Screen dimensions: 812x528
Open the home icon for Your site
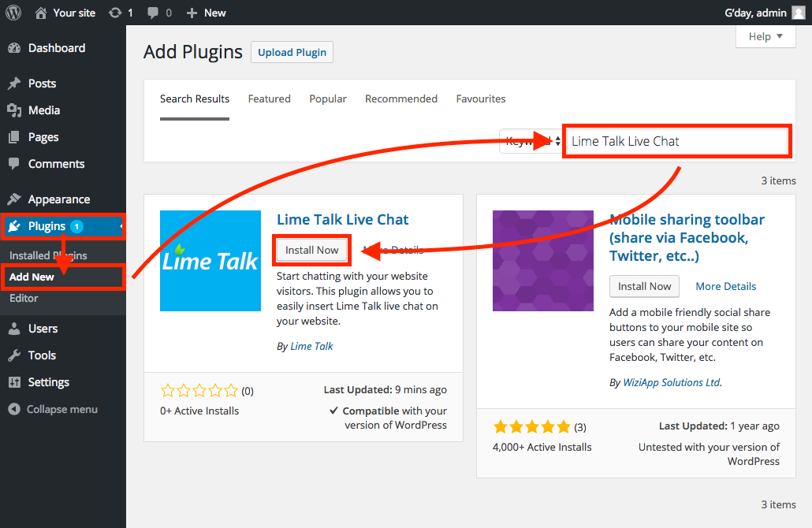click(x=41, y=13)
